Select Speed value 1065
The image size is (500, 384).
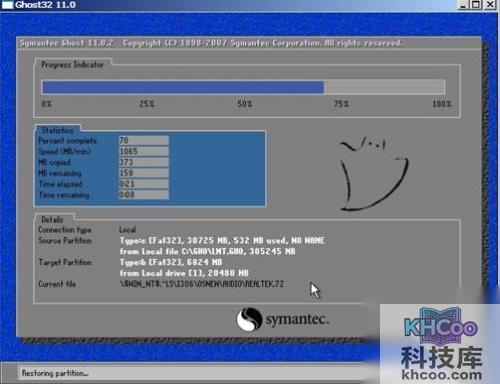(x=144, y=151)
